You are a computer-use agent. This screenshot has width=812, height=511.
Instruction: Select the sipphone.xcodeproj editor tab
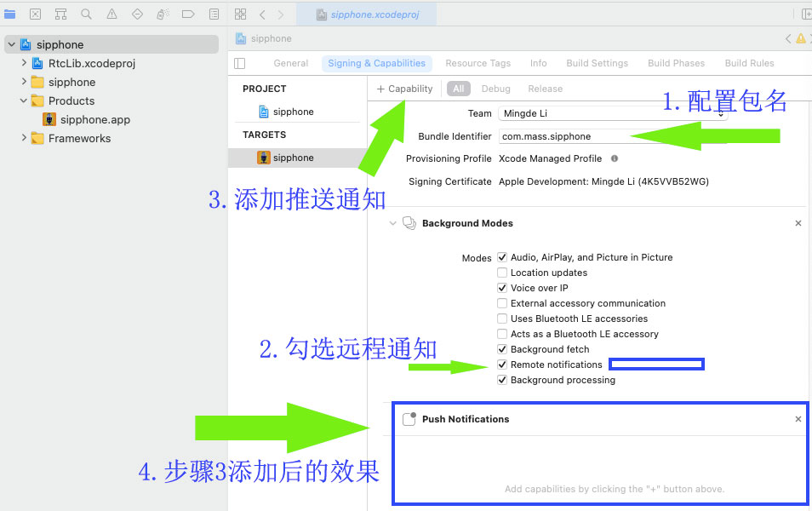click(367, 14)
